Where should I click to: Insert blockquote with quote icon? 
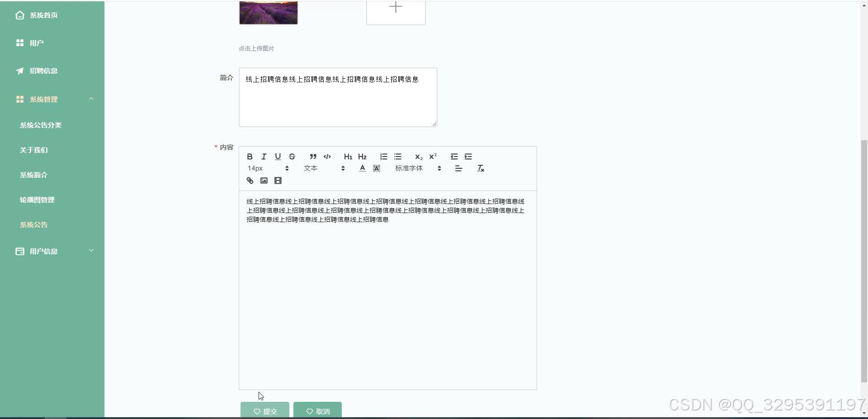click(313, 157)
